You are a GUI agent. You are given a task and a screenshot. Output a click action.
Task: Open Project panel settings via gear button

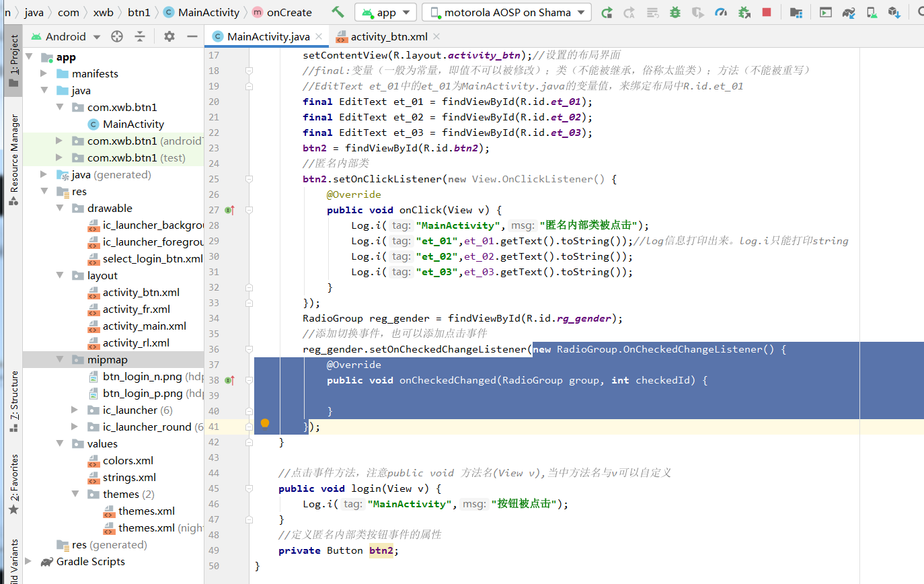pos(168,36)
